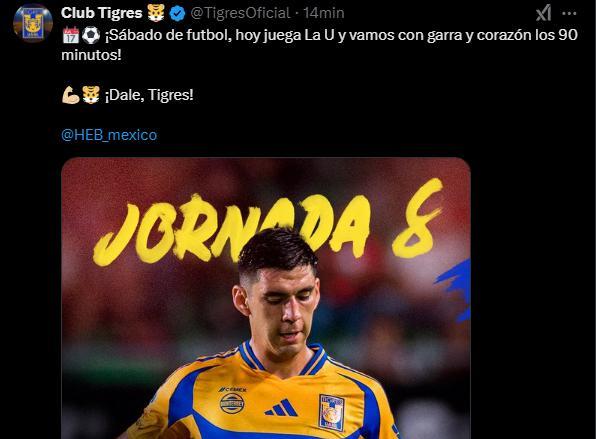
Task: Click the Cemex sponsor logo on jersey
Action: tap(232, 390)
